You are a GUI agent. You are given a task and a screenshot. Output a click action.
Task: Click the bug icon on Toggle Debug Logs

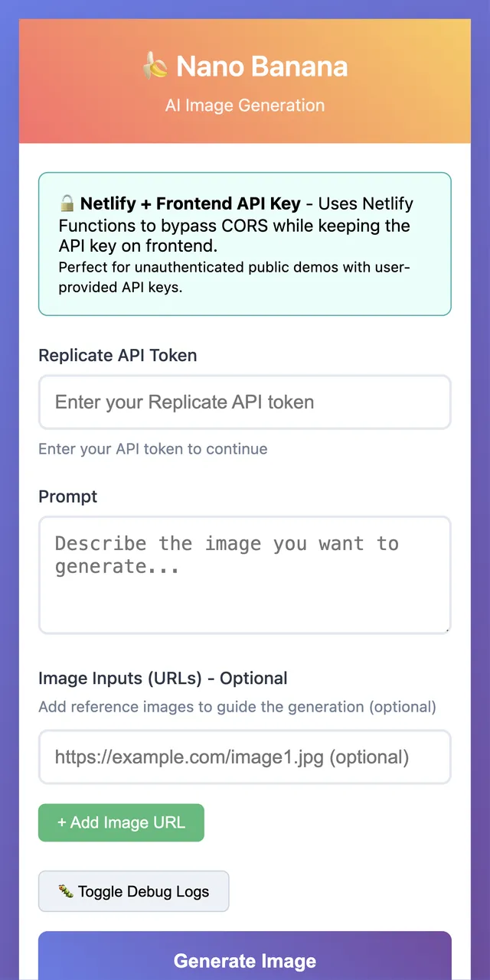pos(64,890)
